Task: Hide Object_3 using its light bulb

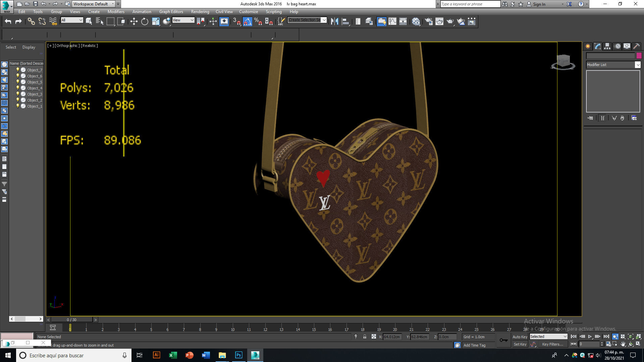Action: pyautogui.click(x=18, y=94)
